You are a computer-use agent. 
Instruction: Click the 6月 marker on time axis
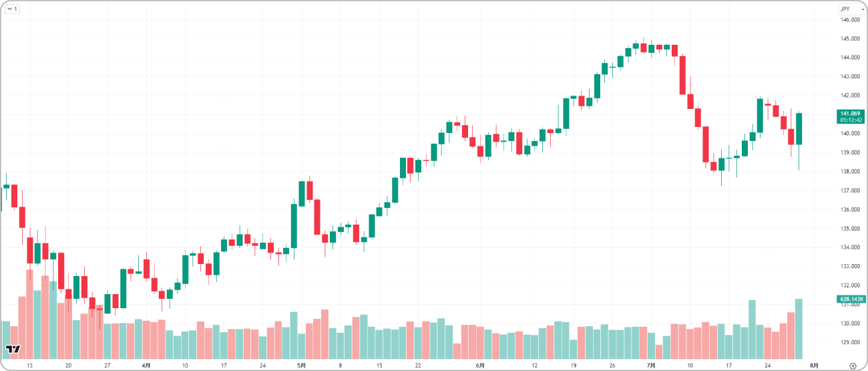[x=479, y=366]
